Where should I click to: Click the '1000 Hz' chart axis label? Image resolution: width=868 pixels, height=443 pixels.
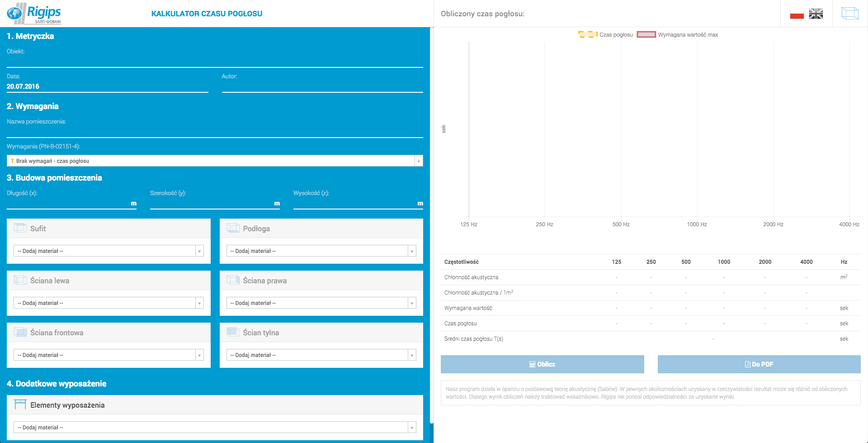[x=697, y=224]
